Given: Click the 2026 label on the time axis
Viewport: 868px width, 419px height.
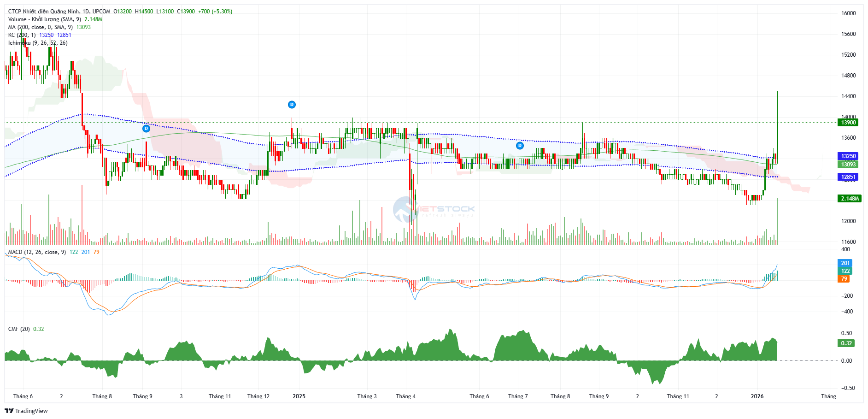Looking at the screenshot, I should (757, 396).
